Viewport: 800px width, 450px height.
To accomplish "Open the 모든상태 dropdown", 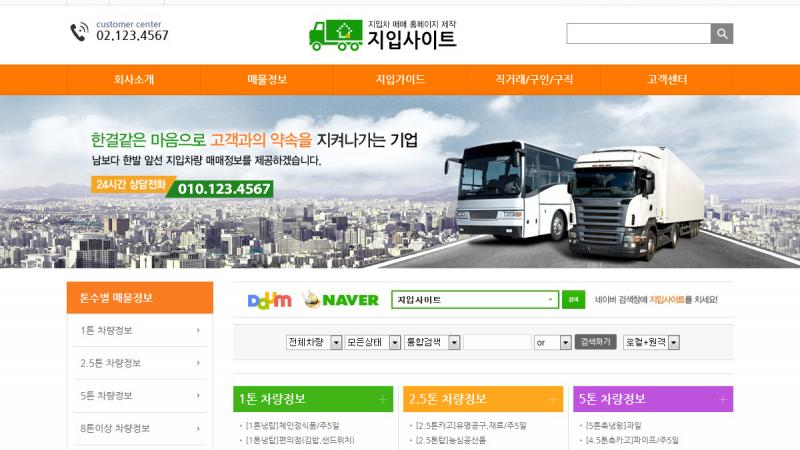I will pos(372,342).
